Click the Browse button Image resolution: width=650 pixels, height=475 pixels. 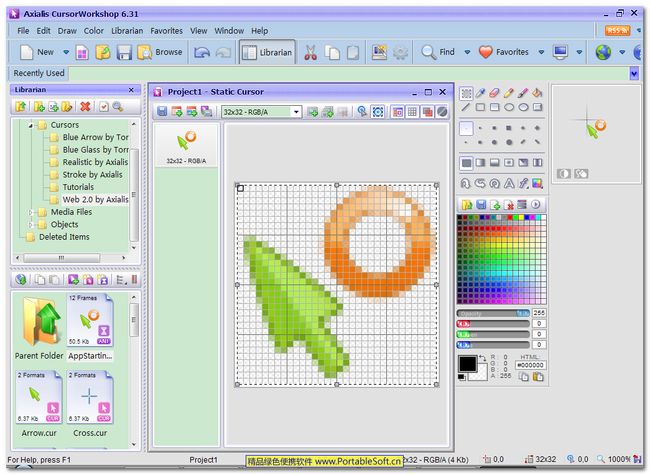(x=160, y=52)
